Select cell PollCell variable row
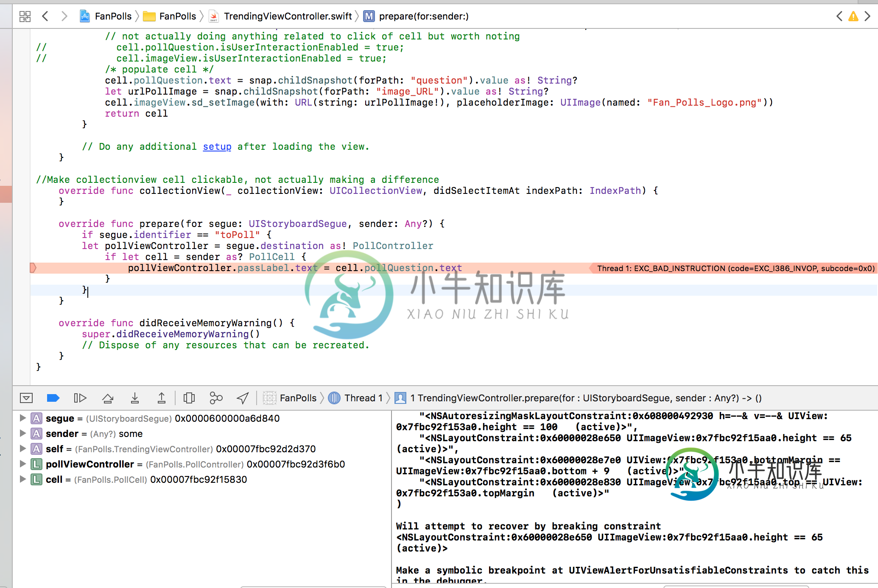The width and height of the screenshot is (878, 588). coord(146,479)
